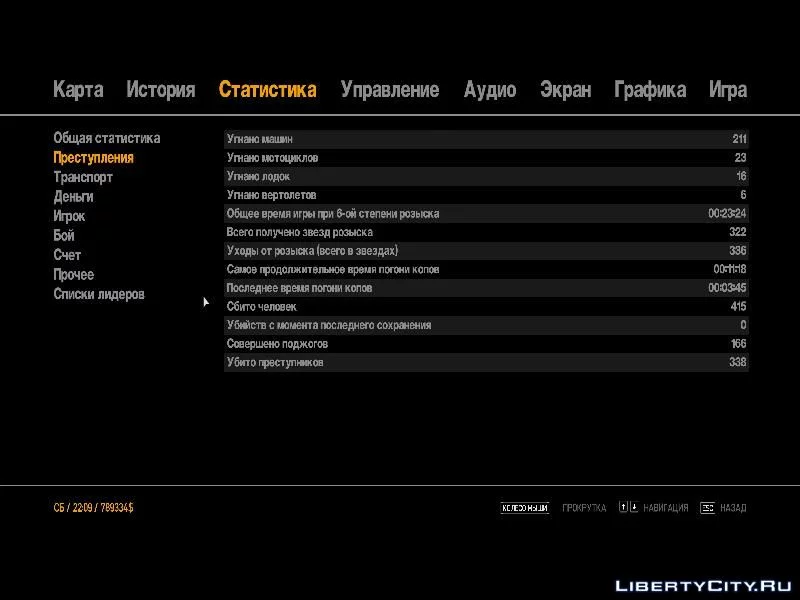
Task: Go to the Аудио tab
Action: [x=489, y=90]
